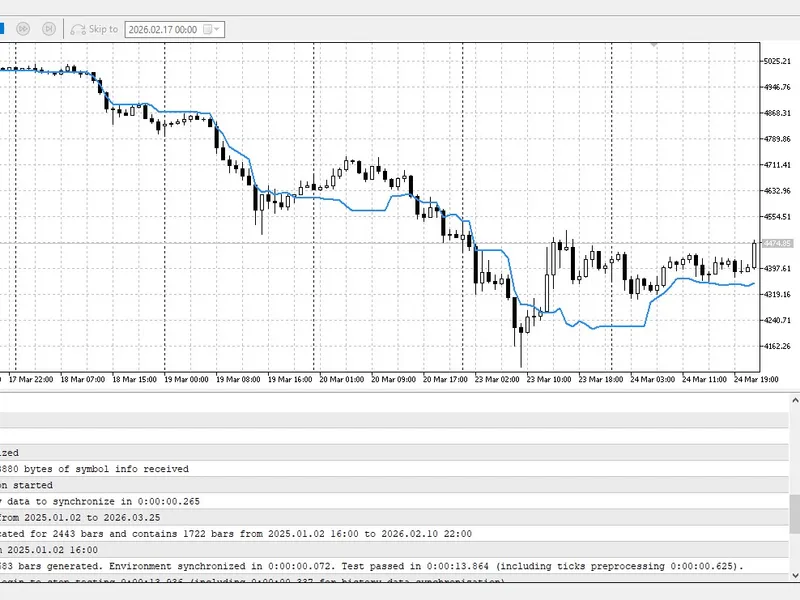Viewport: 800px width, 600px height.
Task: Open the calendar dropdown in the date field
Action: 211,30
